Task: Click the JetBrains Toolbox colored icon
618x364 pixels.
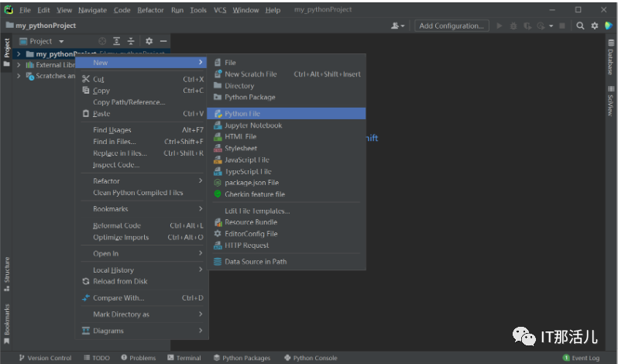Action: tap(609, 26)
